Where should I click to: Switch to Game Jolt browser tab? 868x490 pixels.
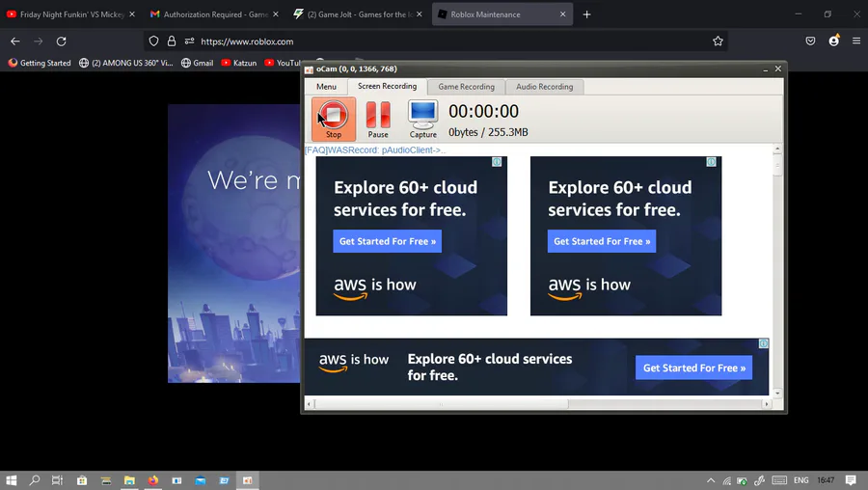[359, 14]
